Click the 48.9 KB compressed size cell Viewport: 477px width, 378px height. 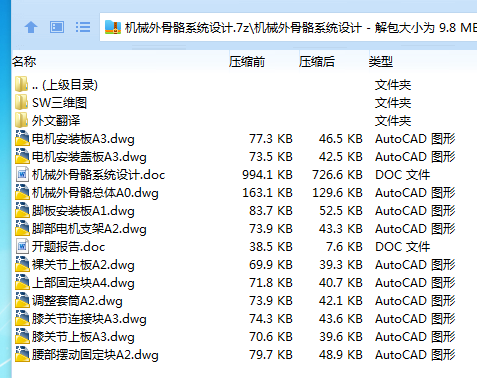click(341, 355)
